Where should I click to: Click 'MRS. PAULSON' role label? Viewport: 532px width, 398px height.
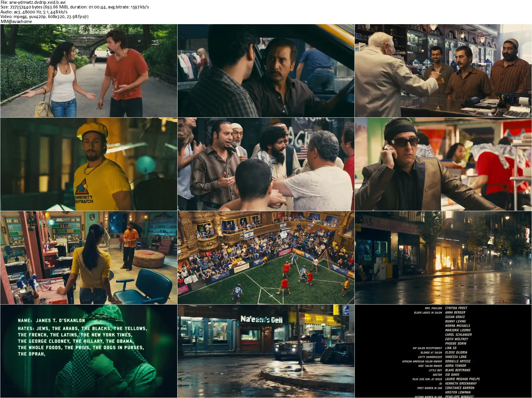coord(433,308)
